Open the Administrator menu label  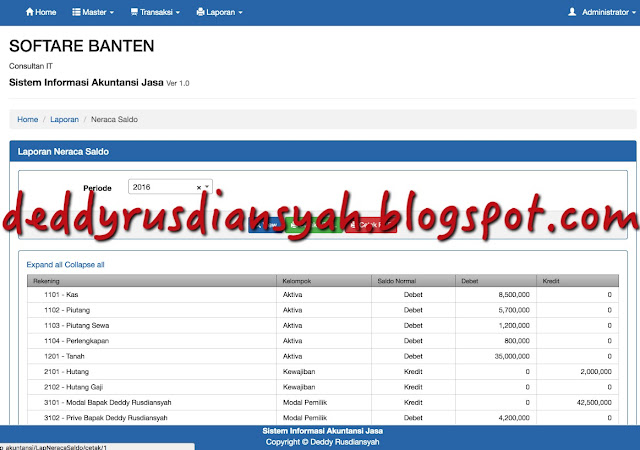click(605, 12)
